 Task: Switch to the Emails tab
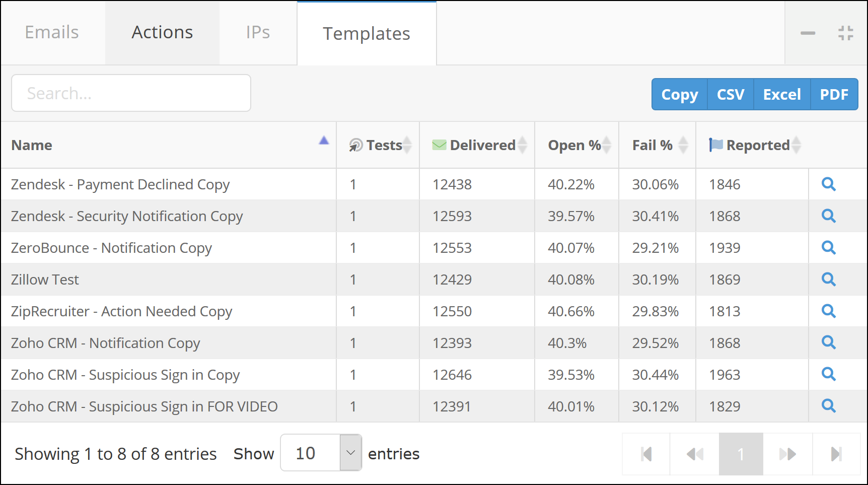52,32
